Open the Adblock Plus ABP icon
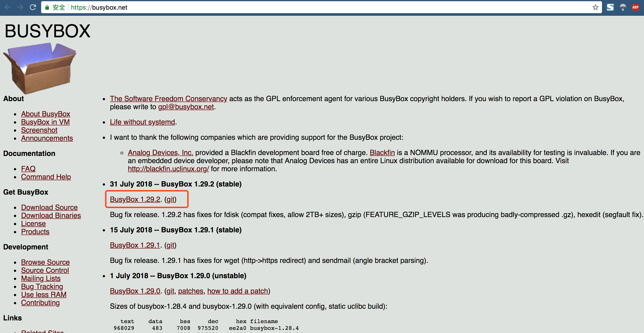Screen dimensions: 644x333 [x=635, y=7]
